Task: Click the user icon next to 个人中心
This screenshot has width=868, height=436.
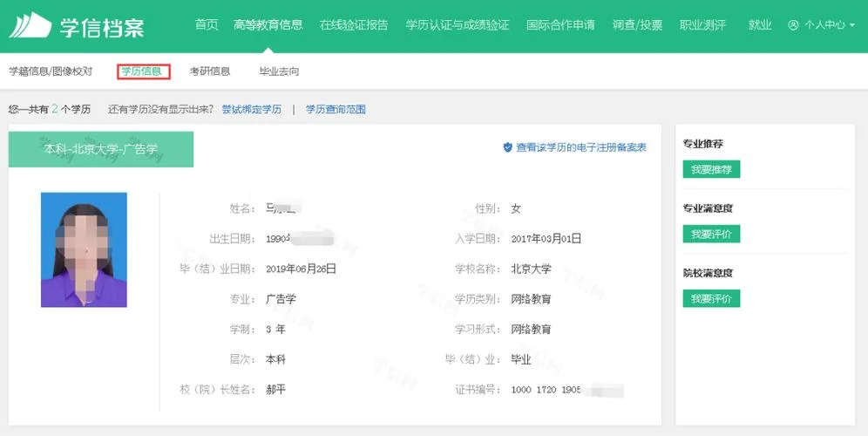Action: pyautogui.click(x=793, y=25)
